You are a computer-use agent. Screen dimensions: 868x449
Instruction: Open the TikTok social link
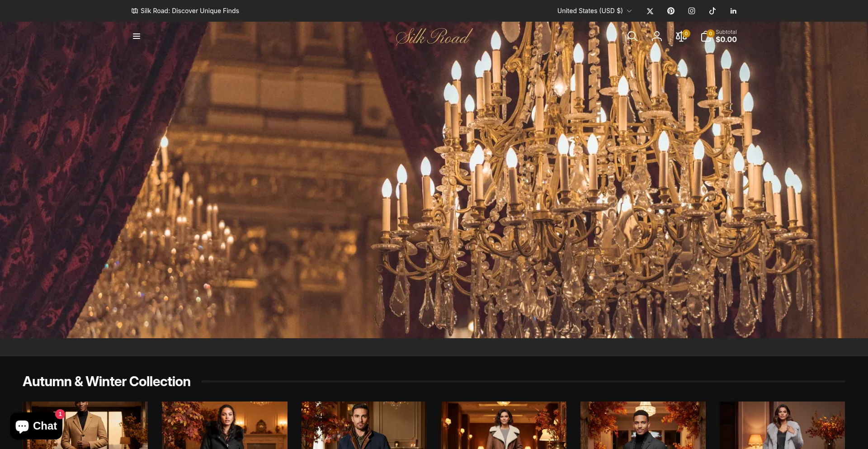tap(712, 11)
